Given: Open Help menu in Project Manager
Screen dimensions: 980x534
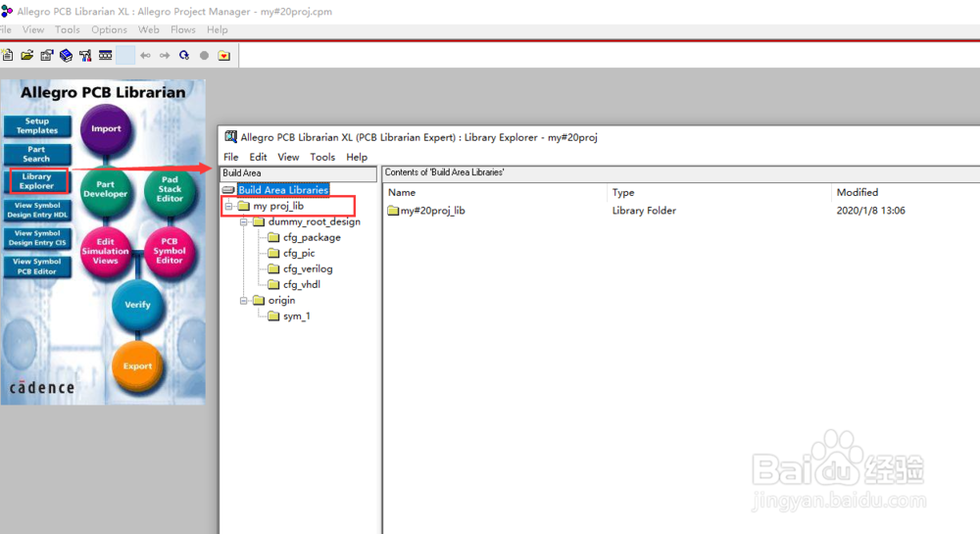Looking at the screenshot, I should point(217,29).
